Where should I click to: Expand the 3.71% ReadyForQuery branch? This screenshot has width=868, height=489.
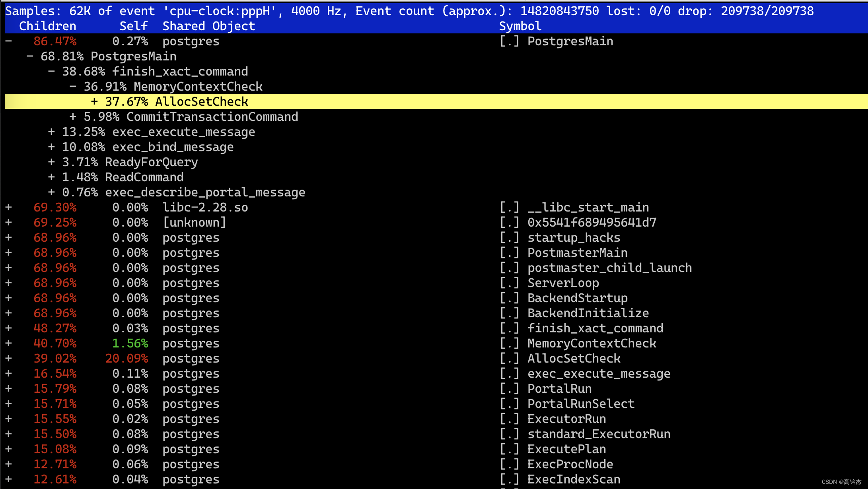coord(51,162)
